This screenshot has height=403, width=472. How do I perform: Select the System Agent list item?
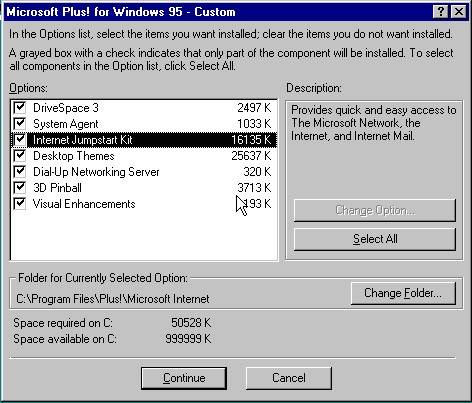point(152,124)
